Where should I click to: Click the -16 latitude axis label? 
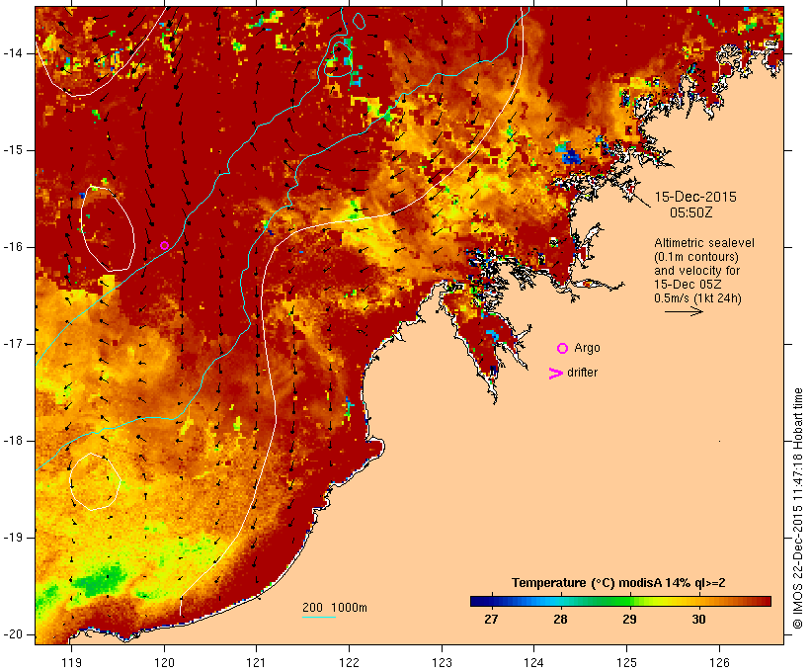[x=13, y=247]
